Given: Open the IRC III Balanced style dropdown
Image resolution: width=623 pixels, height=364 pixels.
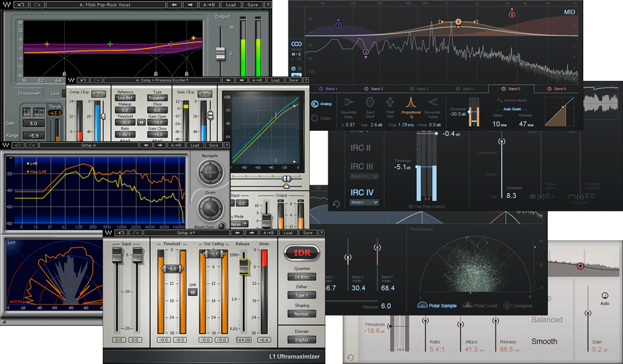Looking at the screenshot, I should 364,176.
